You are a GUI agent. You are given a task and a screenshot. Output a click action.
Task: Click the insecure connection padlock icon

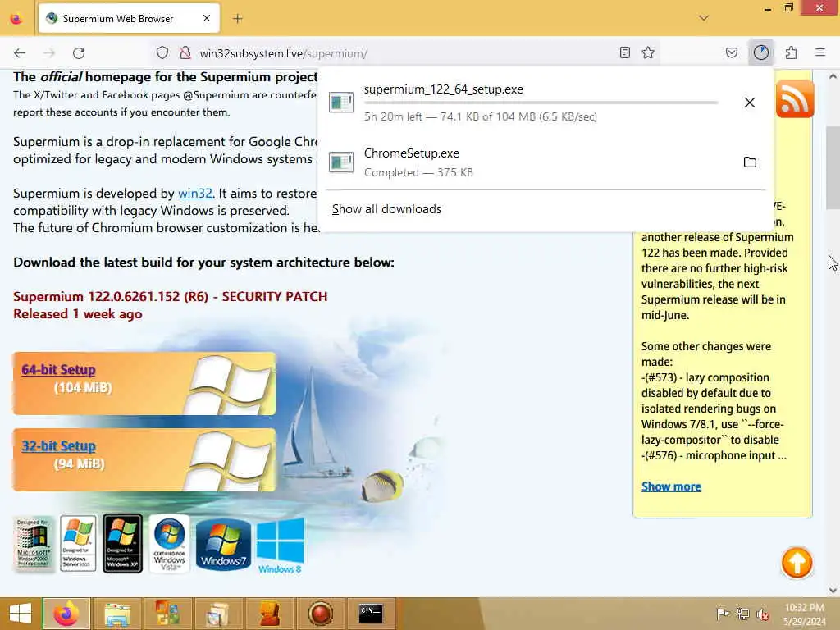coord(185,53)
